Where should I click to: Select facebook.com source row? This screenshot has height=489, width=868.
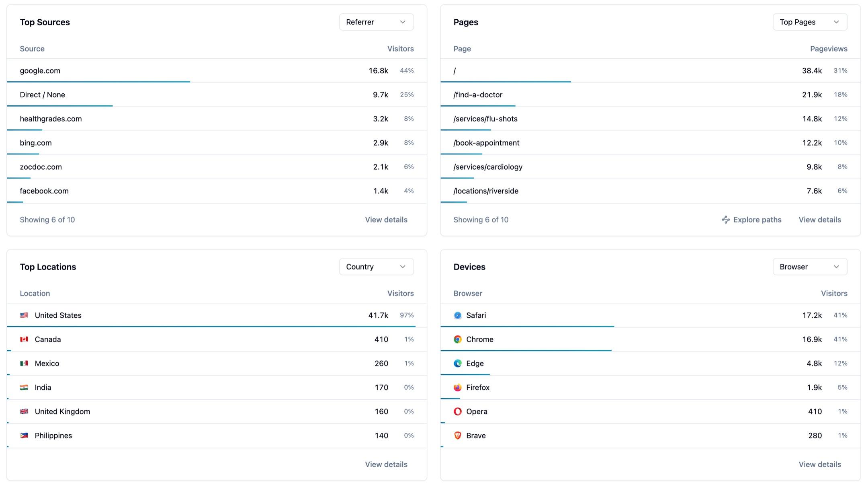click(217, 191)
